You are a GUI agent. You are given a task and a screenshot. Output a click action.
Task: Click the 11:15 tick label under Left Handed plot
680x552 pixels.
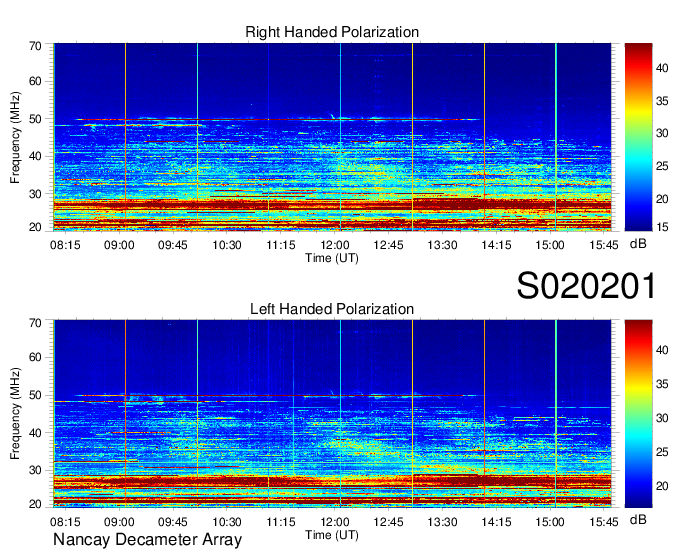coord(281,522)
